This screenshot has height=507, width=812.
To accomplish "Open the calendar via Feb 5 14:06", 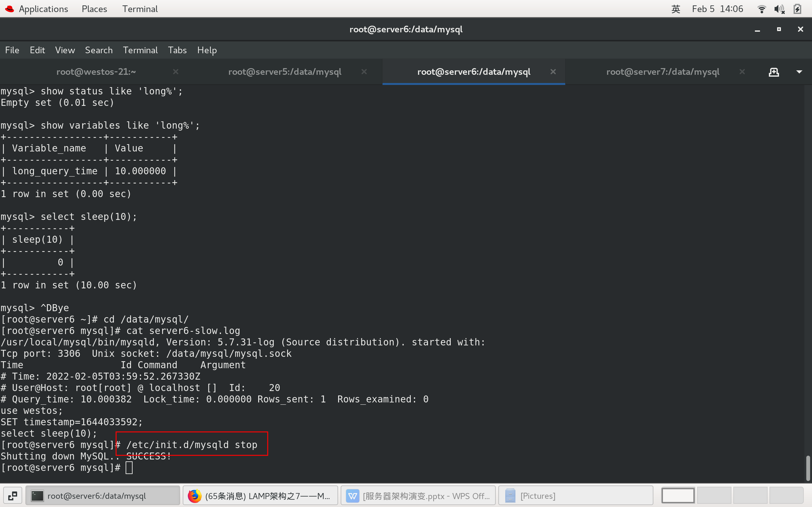I will coord(718,9).
